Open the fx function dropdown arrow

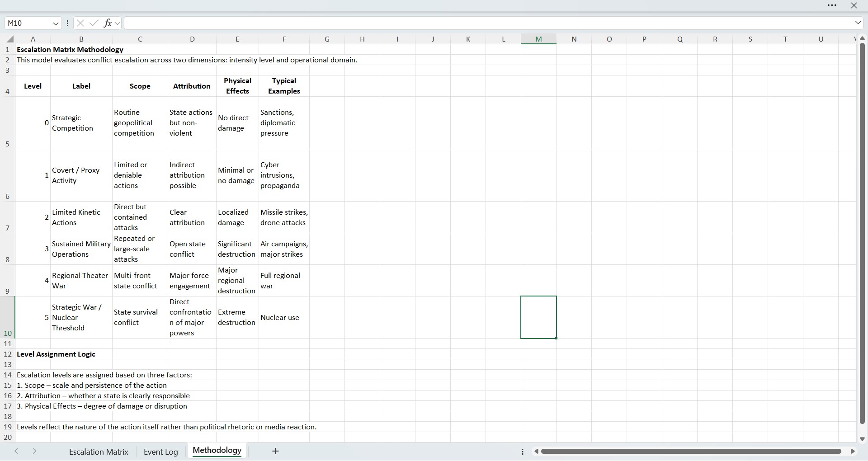click(118, 24)
